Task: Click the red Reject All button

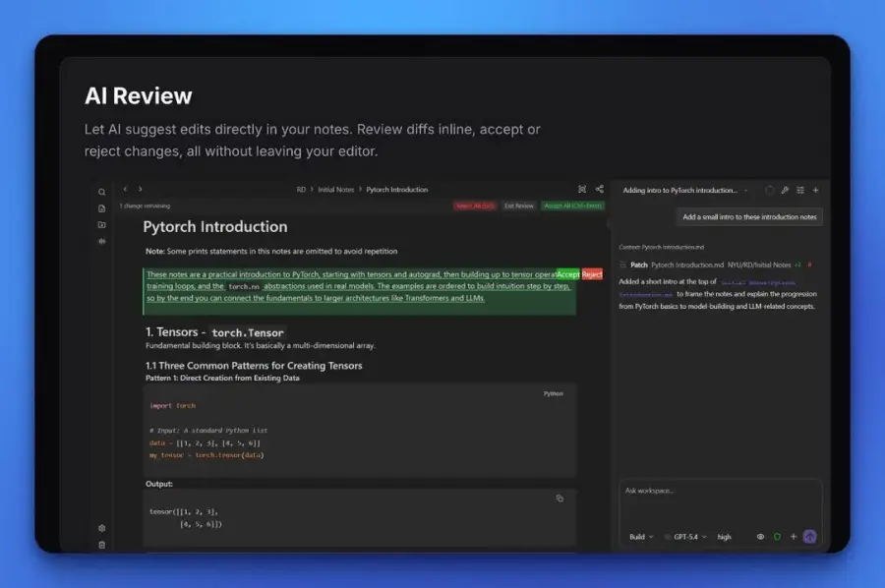Action: pos(475,206)
